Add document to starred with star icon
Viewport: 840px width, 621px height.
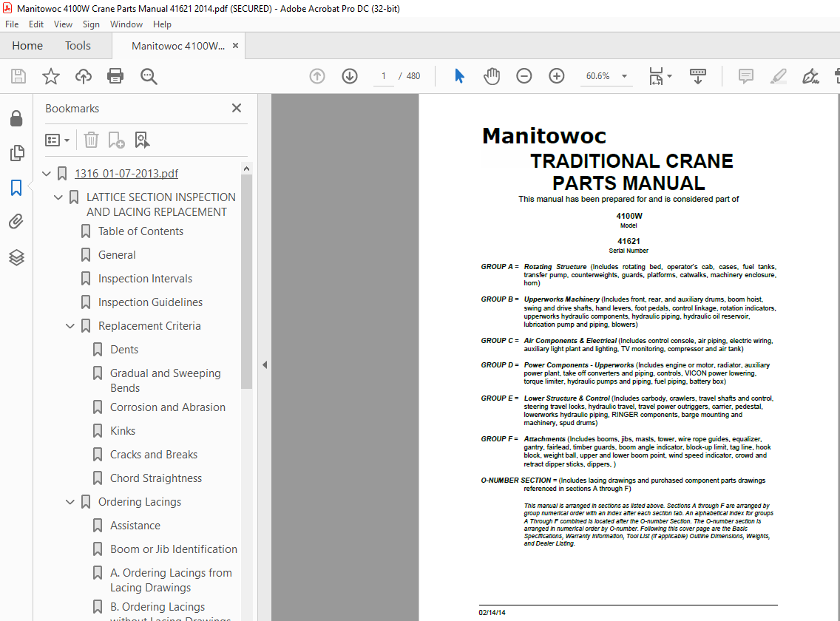click(51, 76)
